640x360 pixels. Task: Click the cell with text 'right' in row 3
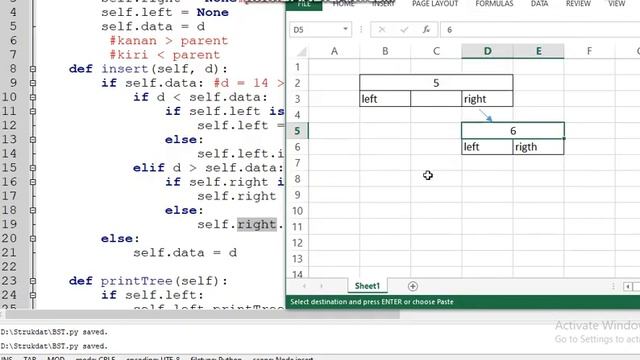pyautogui.click(x=487, y=99)
